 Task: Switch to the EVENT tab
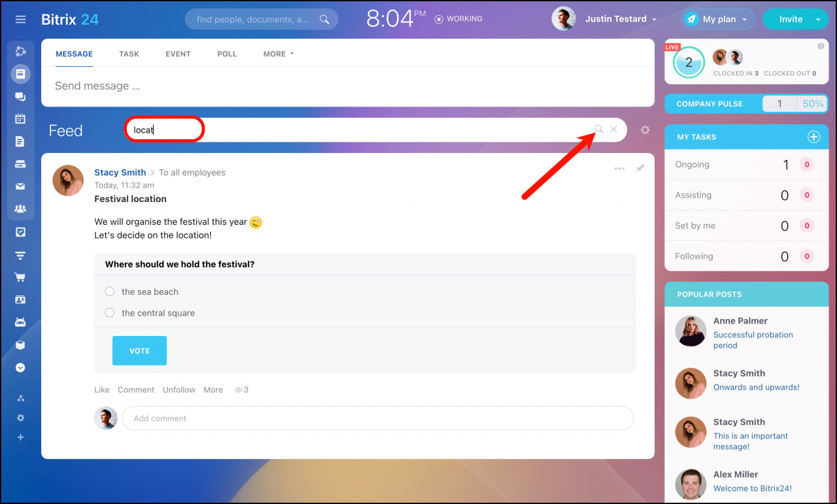(x=178, y=54)
